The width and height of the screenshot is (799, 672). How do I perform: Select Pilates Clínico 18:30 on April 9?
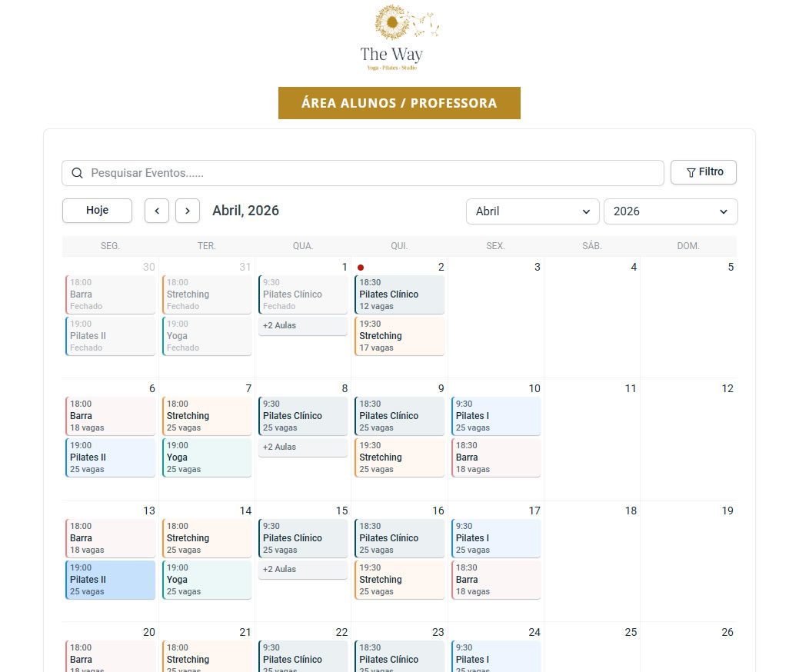click(400, 416)
